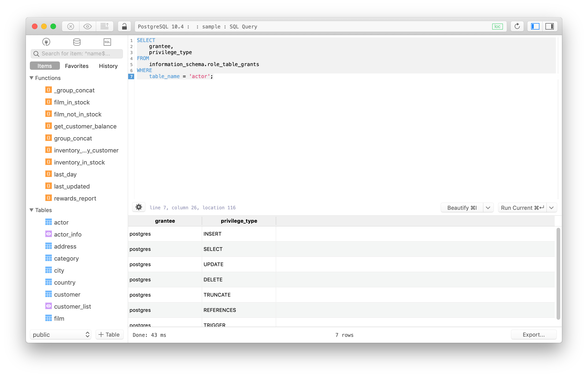Screen dimensions: 588x377
Task: Click the settings gear icon
Action: (138, 207)
